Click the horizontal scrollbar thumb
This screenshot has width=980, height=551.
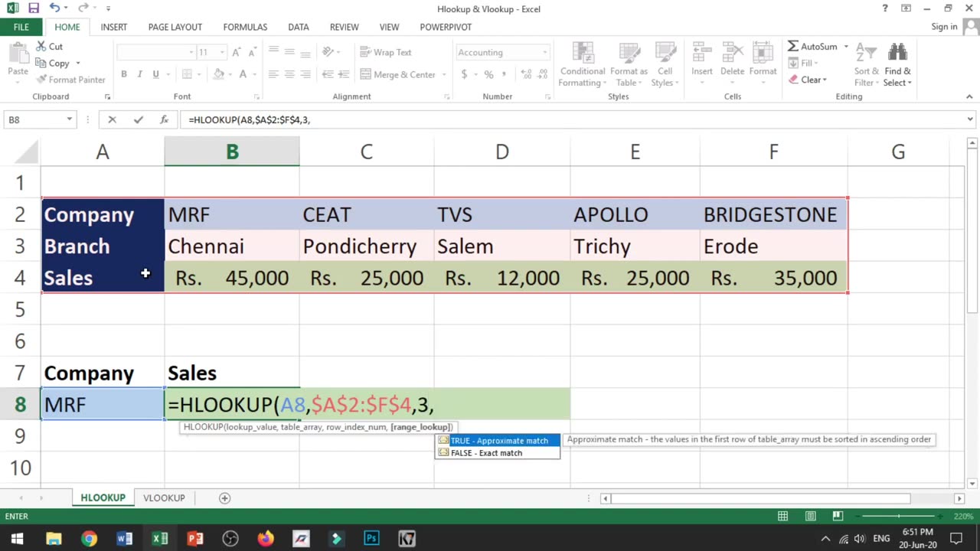760,498
